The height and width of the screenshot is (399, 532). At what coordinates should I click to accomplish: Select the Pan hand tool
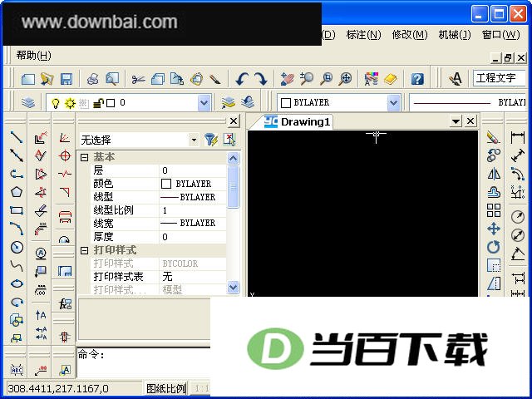coord(288,79)
